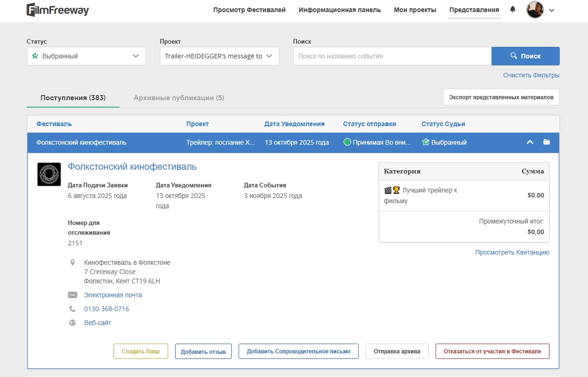Screen dimensions: 588x377
Task: Click the green star in Статус dropdown
Action: [x=35, y=56]
